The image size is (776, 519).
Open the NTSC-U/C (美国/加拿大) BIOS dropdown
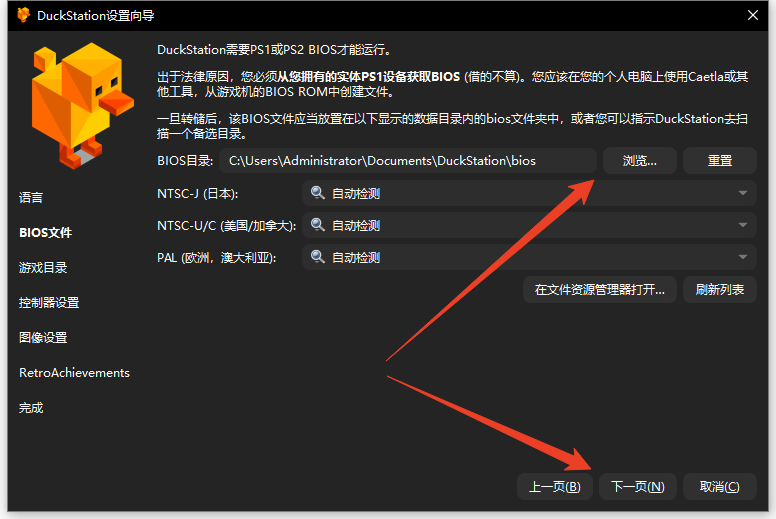[x=529, y=225]
